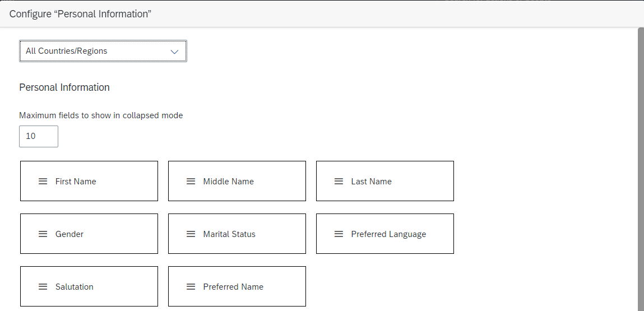Select the Last Name field tile
Image resolution: width=644 pixels, height=311 pixels.
[x=385, y=181]
